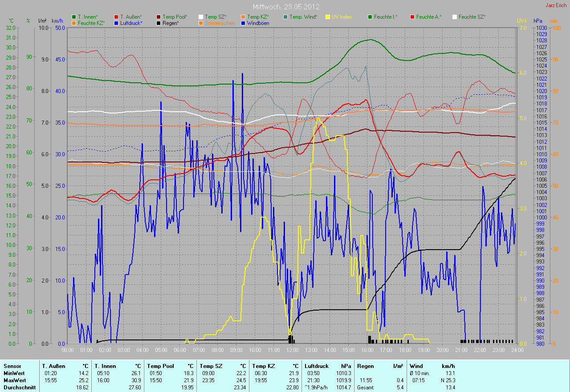Click the Durchschnitt row label
Image resolution: width=570 pixels, height=392 pixels.
click(x=19, y=388)
